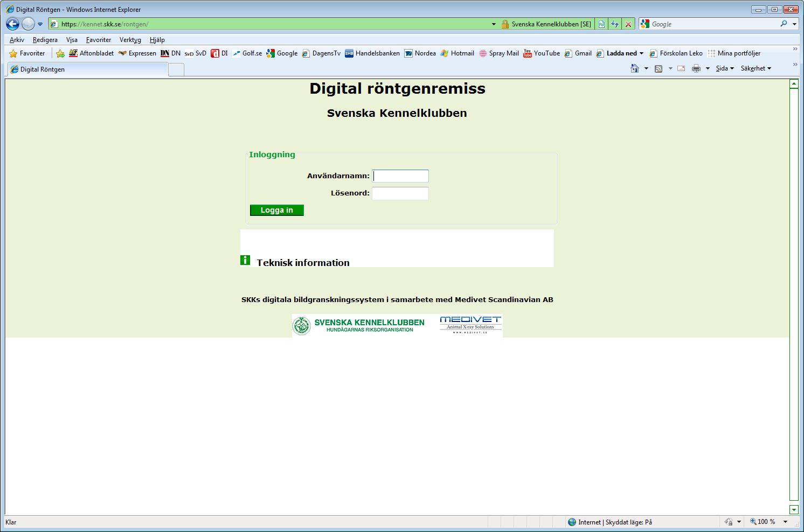Open the Favoriter star button
The width and height of the screenshot is (804, 532).
click(x=27, y=53)
